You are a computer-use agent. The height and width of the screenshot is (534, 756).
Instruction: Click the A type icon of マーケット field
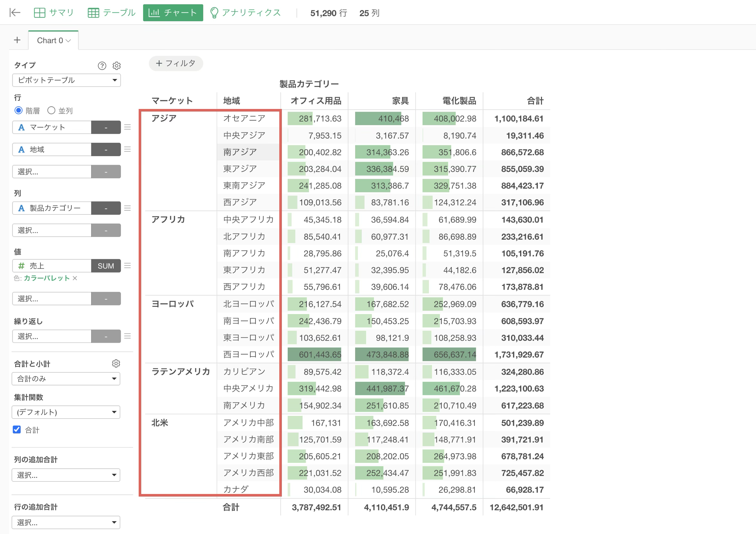pos(21,127)
